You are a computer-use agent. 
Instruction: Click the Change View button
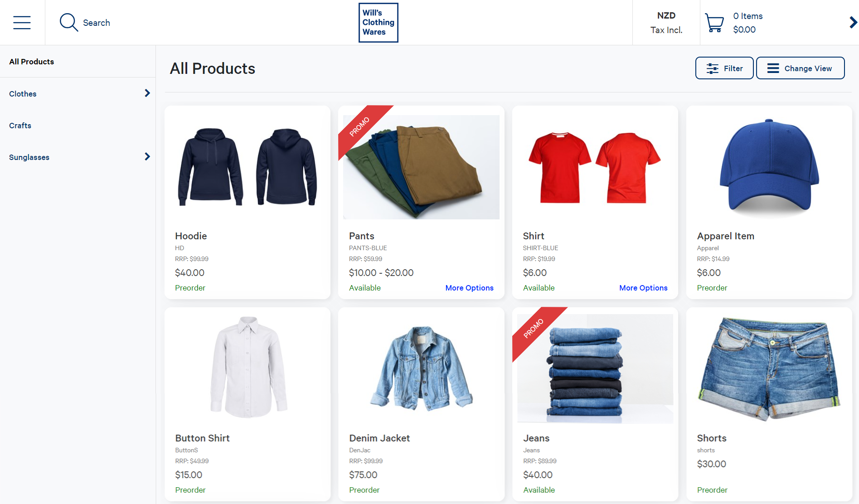click(x=800, y=68)
